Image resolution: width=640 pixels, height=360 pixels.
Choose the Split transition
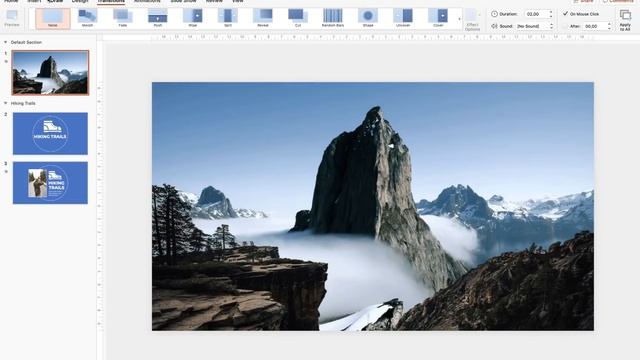pyautogui.click(x=228, y=18)
